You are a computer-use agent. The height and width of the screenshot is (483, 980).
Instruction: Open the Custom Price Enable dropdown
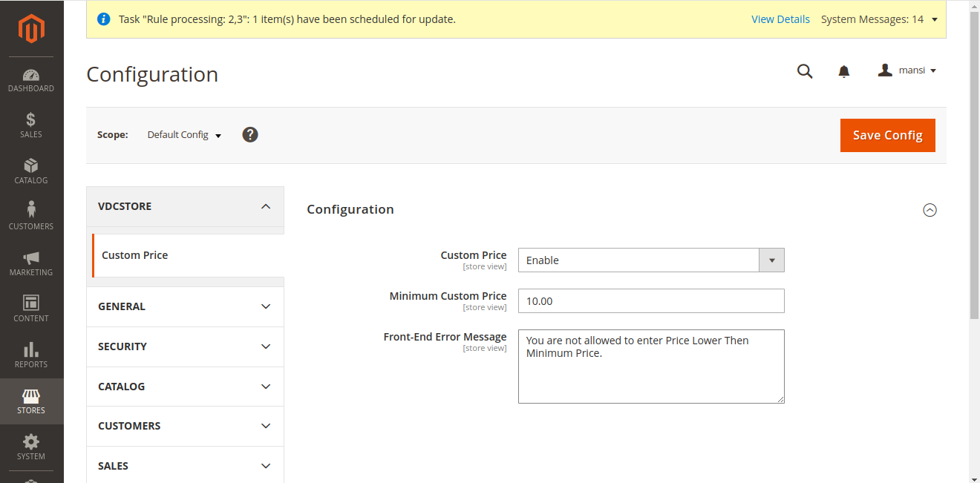point(650,260)
